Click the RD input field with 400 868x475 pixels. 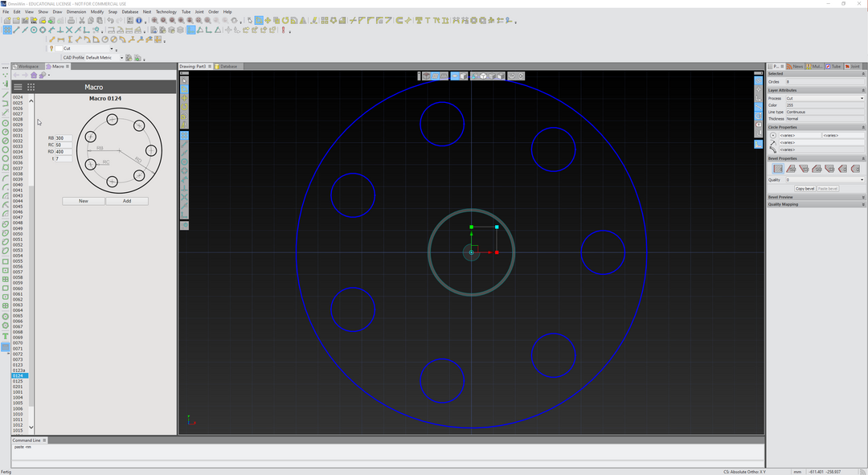63,151
